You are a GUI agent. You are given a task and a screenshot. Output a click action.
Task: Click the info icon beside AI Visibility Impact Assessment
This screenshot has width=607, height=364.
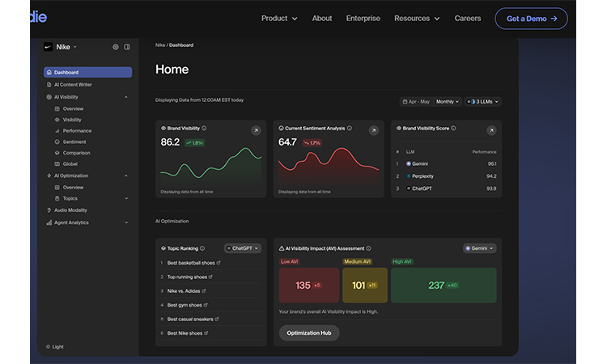[x=368, y=248]
